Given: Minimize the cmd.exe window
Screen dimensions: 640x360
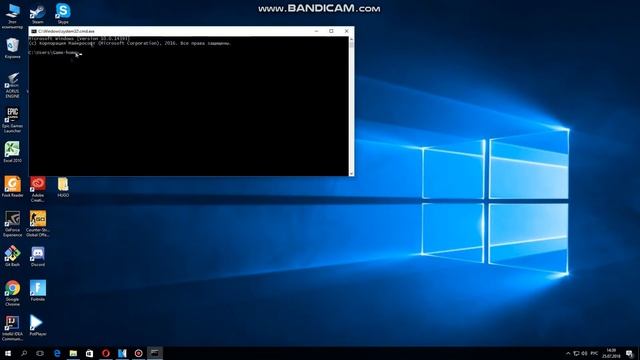Looking at the screenshot, I should click(316, 31).
